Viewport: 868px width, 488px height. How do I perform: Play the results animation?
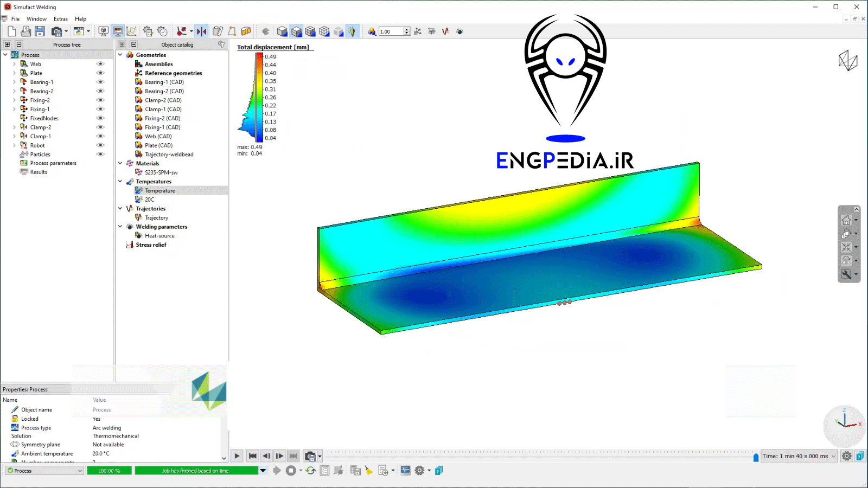pos(237,456)
